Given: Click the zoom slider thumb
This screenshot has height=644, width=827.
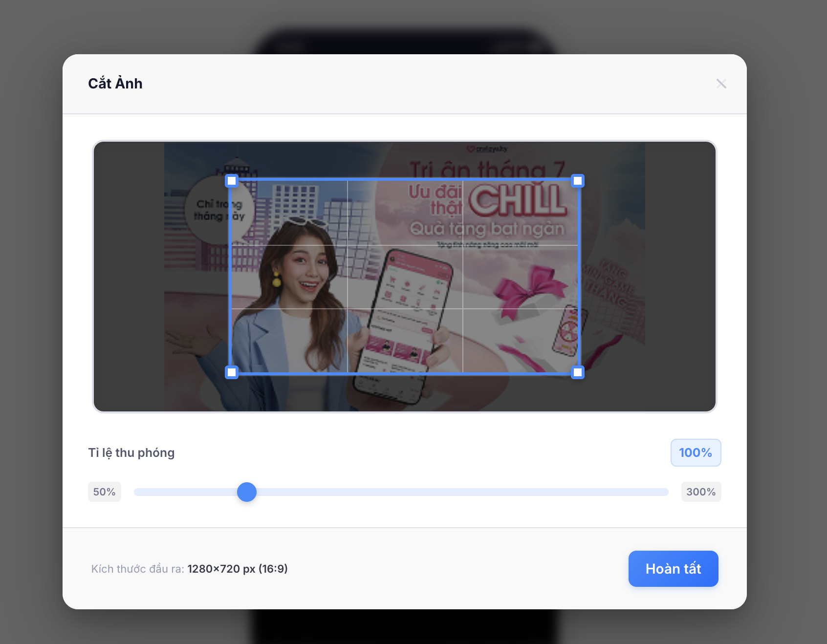Looking at the screenshot, I should pos(247,492).
